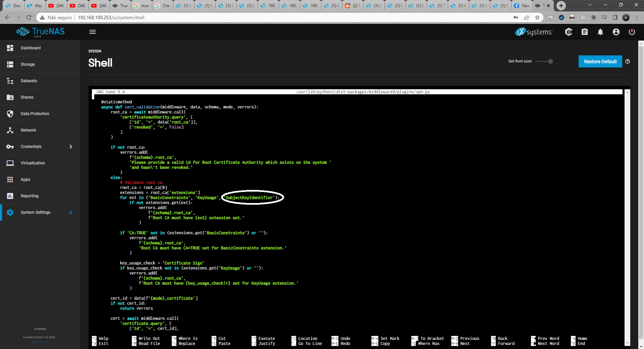Open the Jobs clipboard icon

coord(585,32)
